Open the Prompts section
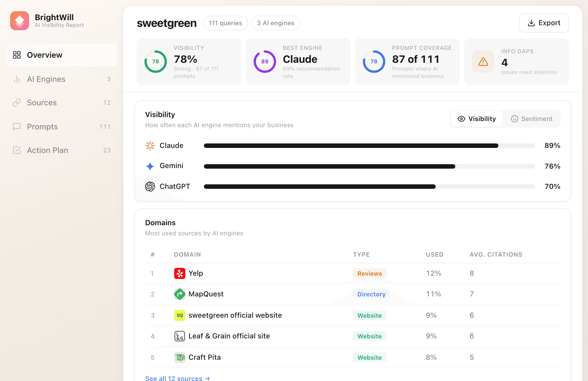Image resolution: width=588 pixels, height=381 pixels. [62, 127]
